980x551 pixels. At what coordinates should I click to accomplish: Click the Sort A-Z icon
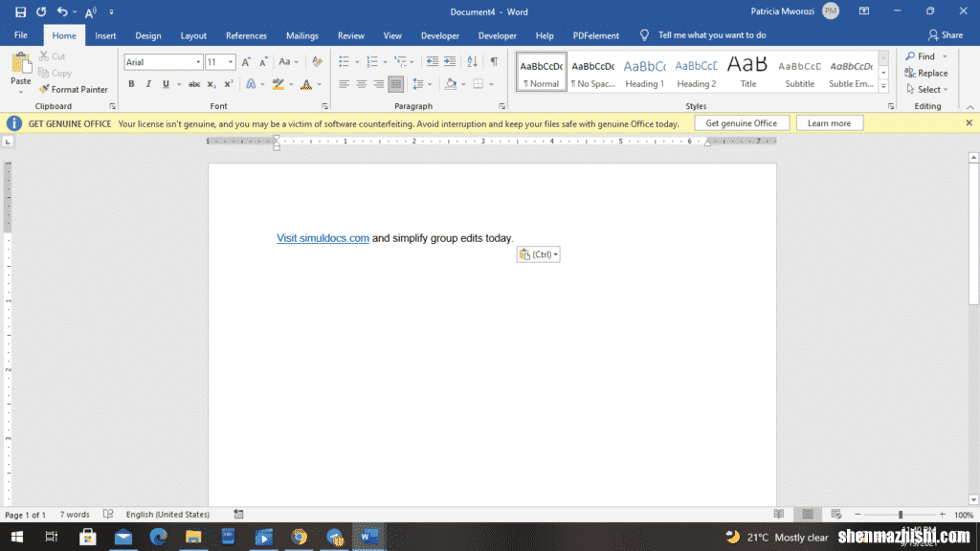(472, 61)
